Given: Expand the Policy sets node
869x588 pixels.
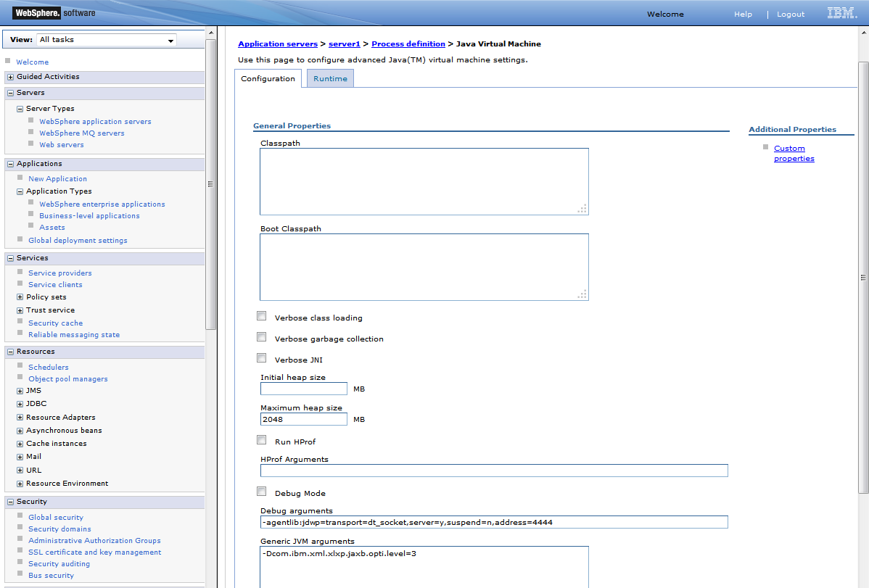Looking at the screenshot, I should pos(20,297).
